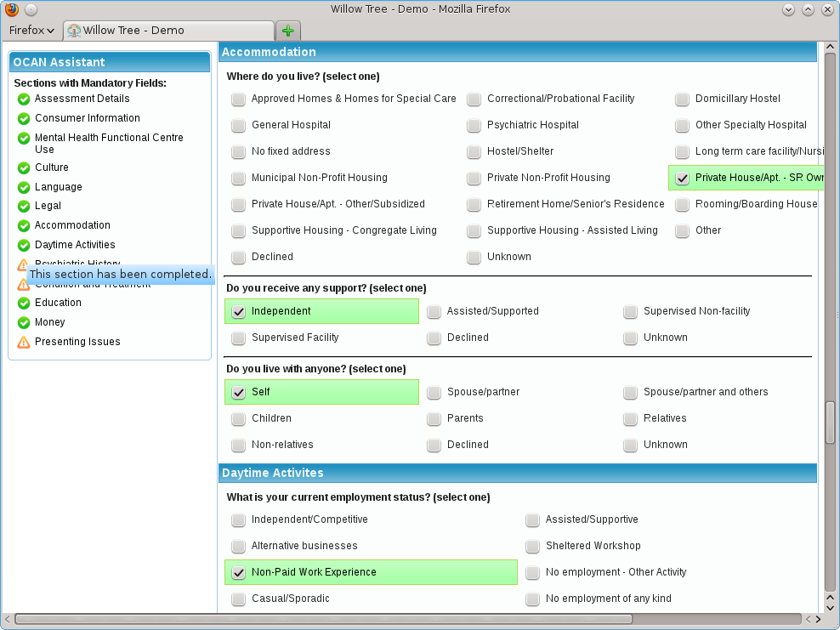Jump to the Culture section
The image size is (840, 630).
click(51, 167)
